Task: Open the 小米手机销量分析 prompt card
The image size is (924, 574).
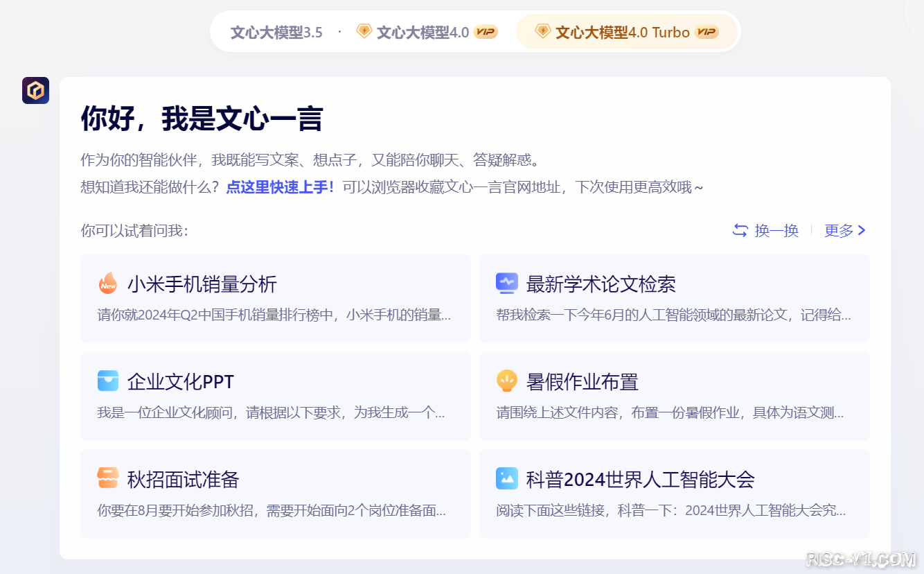Action: 276,298
